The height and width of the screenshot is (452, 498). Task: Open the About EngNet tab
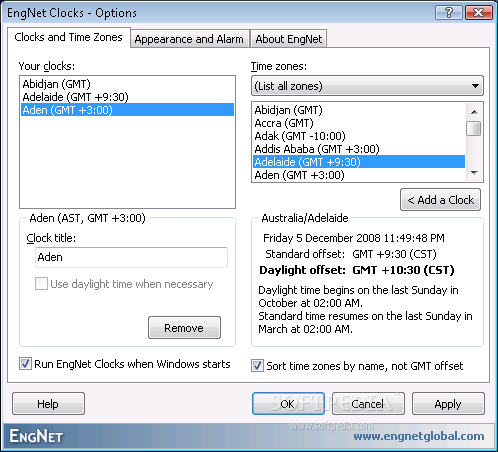[x=288, y=39]
